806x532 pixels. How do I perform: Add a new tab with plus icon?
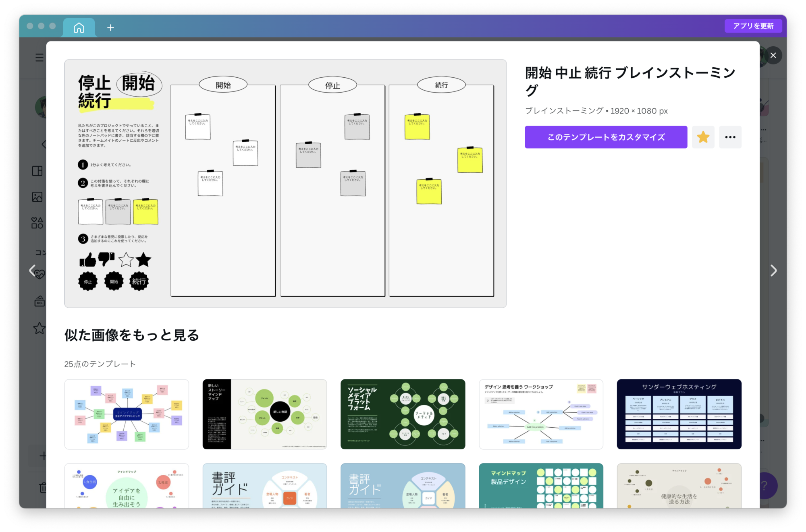(110, 27)
